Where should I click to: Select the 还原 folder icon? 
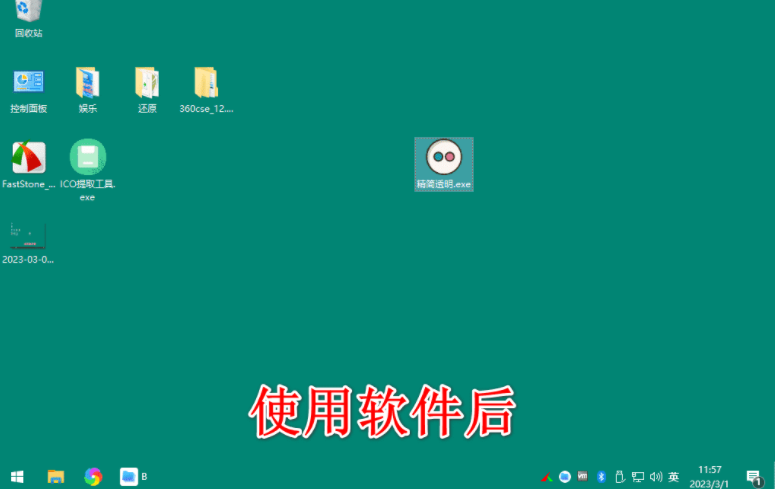coord(147,84)
